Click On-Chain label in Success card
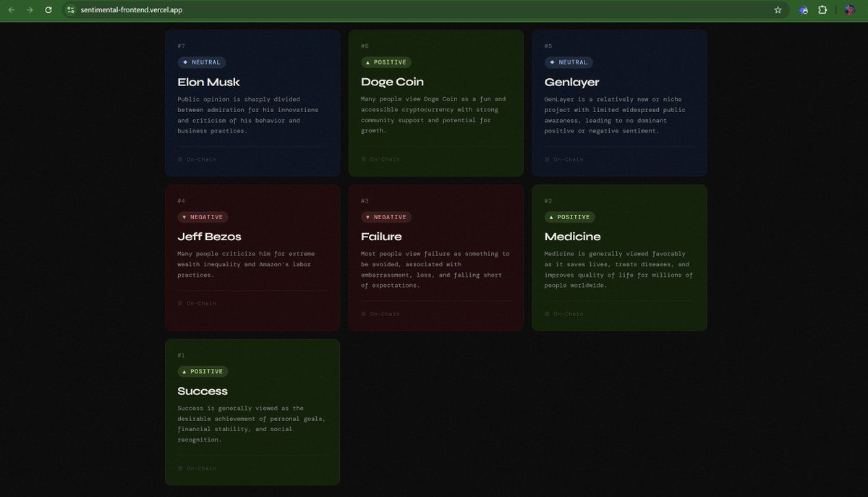 click(197, 468)
